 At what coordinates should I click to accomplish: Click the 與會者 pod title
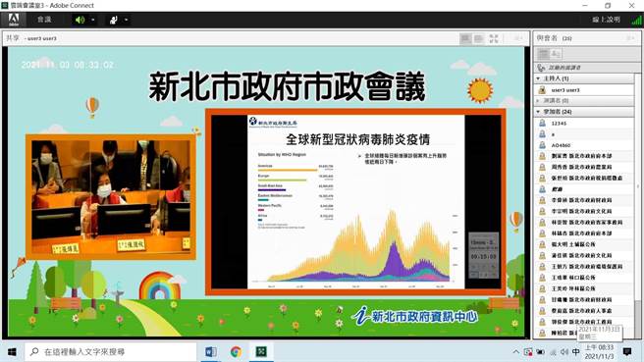547,38
